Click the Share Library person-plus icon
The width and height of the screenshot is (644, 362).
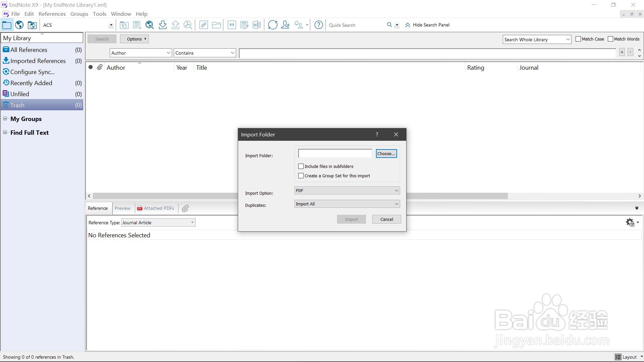[285, 25]
